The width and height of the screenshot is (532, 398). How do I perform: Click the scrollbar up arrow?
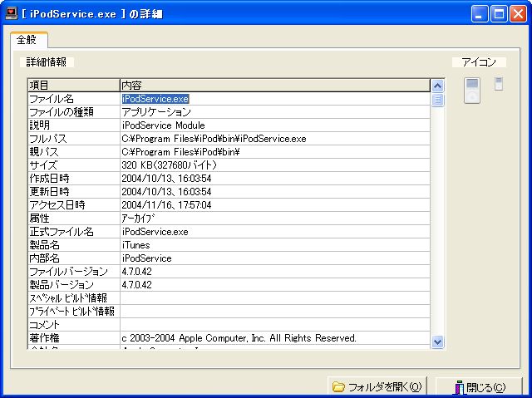[438, 86]
